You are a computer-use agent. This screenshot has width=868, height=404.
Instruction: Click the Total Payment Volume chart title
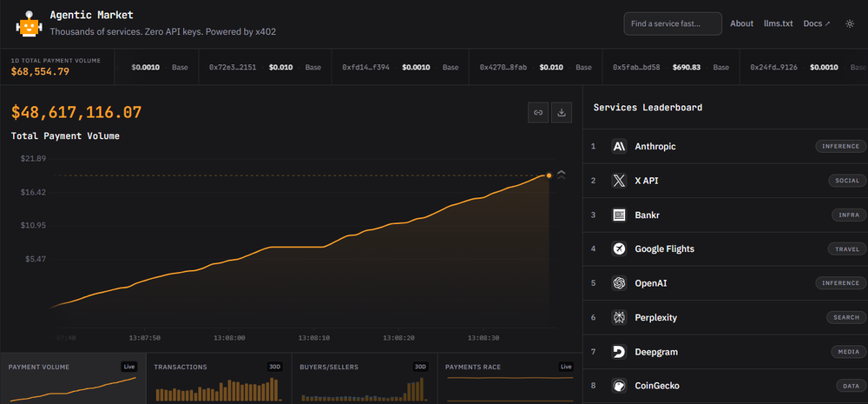65,136
